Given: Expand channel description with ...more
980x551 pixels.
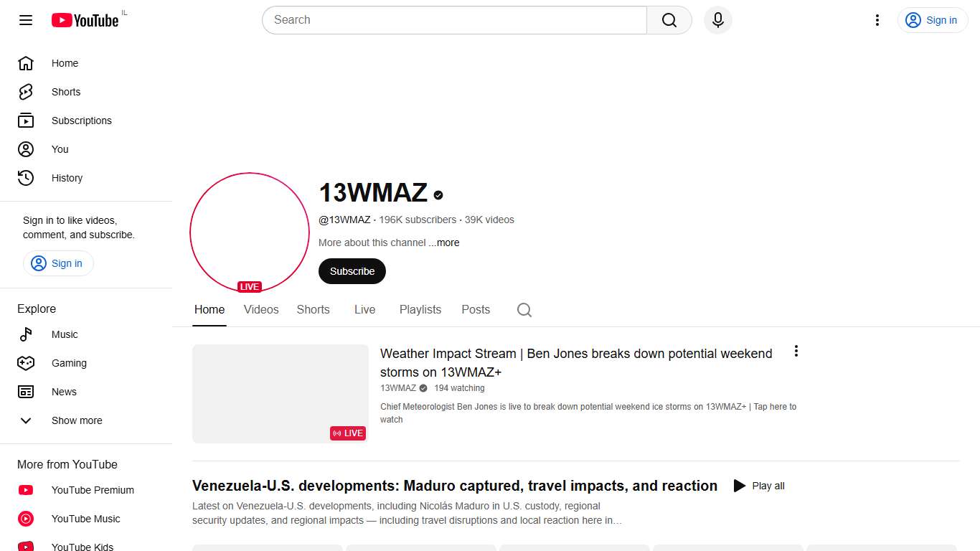Looking at the screenshot, I should 445,242.
